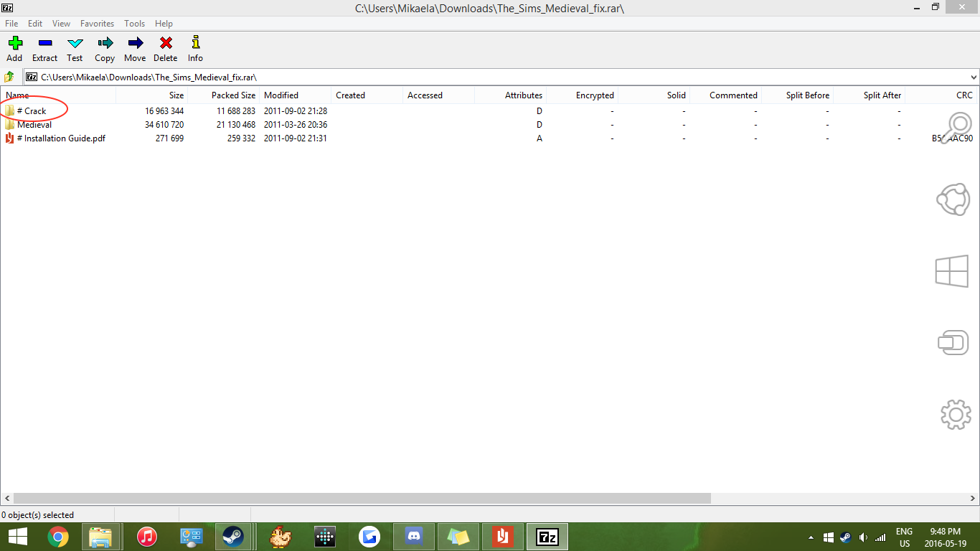This screenshot has height=551, width=980.
Task: Switch to Steam on the taskbar
Action: 232,537
